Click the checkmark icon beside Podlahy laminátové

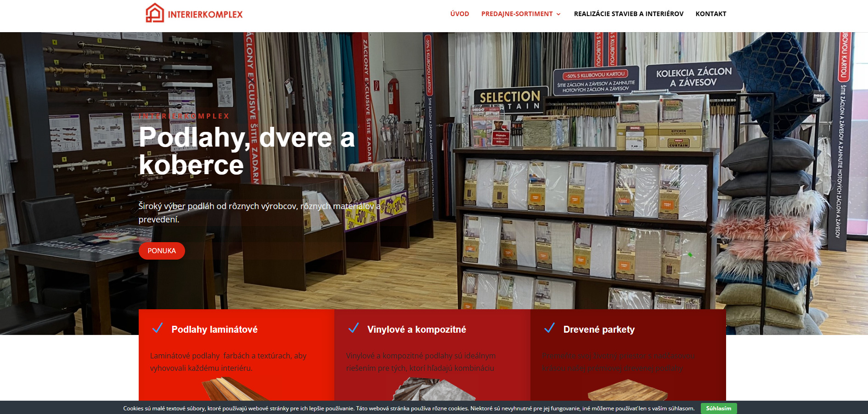click(x=158, y=328)
